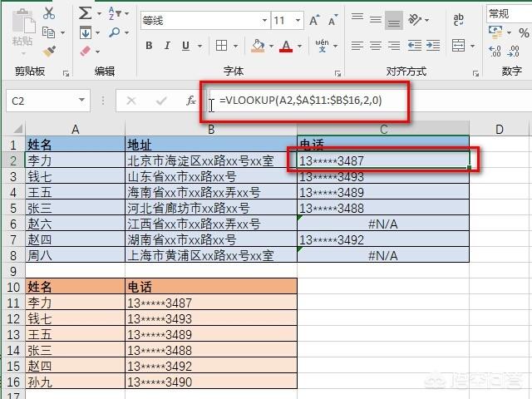This screenshot has height=399, width=532.
Task: Increase indent
Action: 433,46
